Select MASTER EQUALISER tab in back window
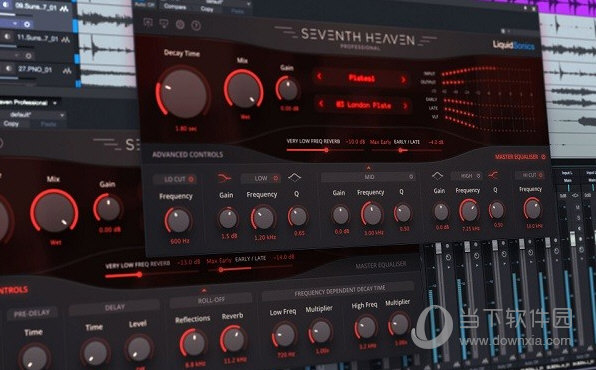 point(380,265)
